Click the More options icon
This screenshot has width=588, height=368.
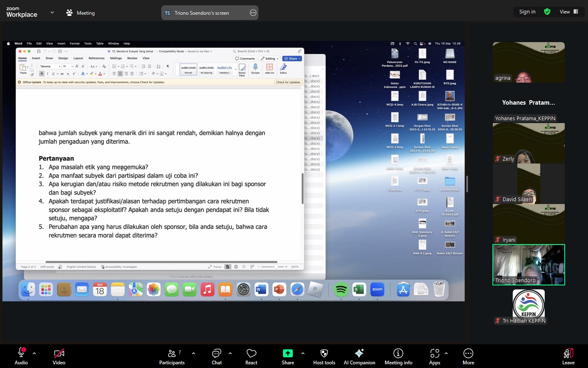pos(468,353)
